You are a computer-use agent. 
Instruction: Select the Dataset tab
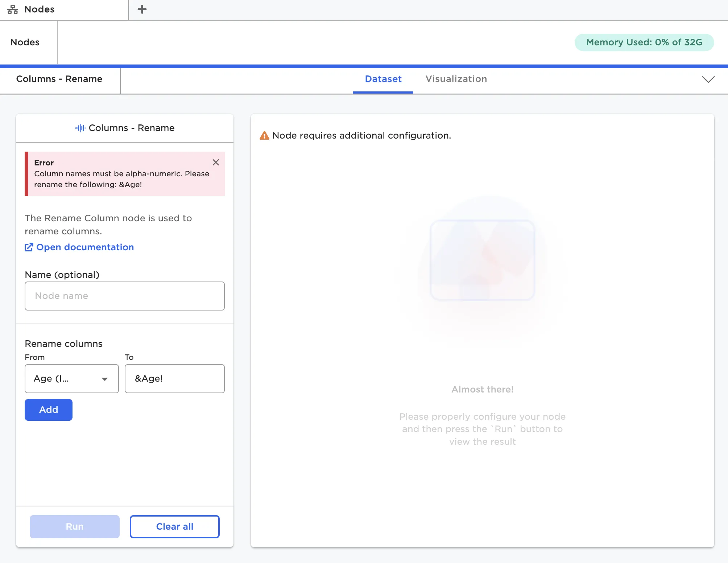(x=383, y=79)
